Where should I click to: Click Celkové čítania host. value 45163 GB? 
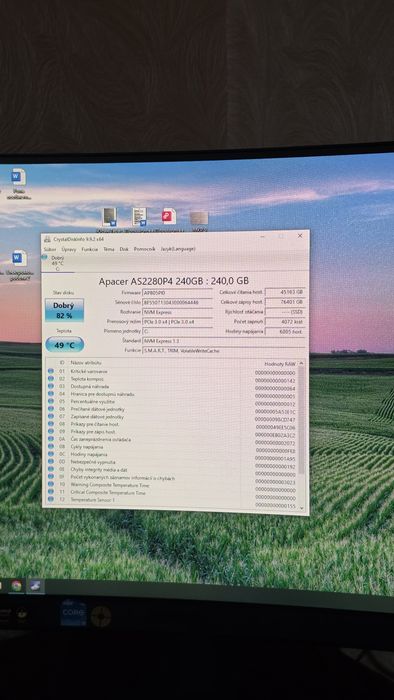pyautogui.click(x=286, y=292)
